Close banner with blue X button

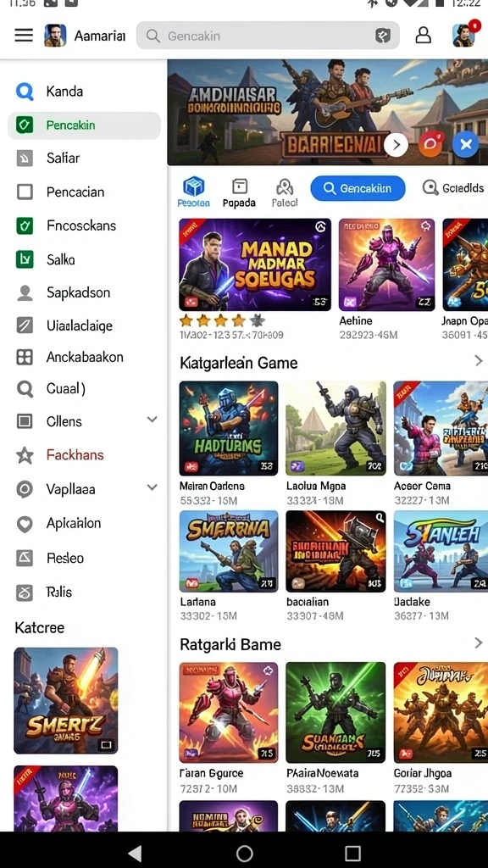point(466,145)
